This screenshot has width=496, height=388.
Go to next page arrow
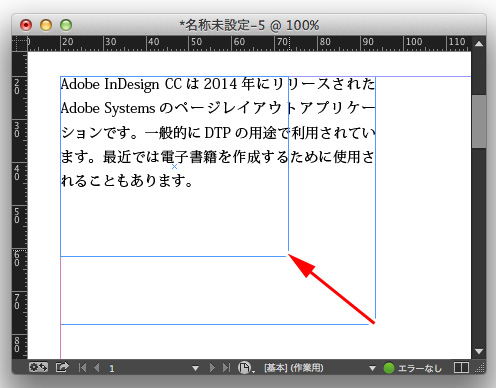coord(212,368)
